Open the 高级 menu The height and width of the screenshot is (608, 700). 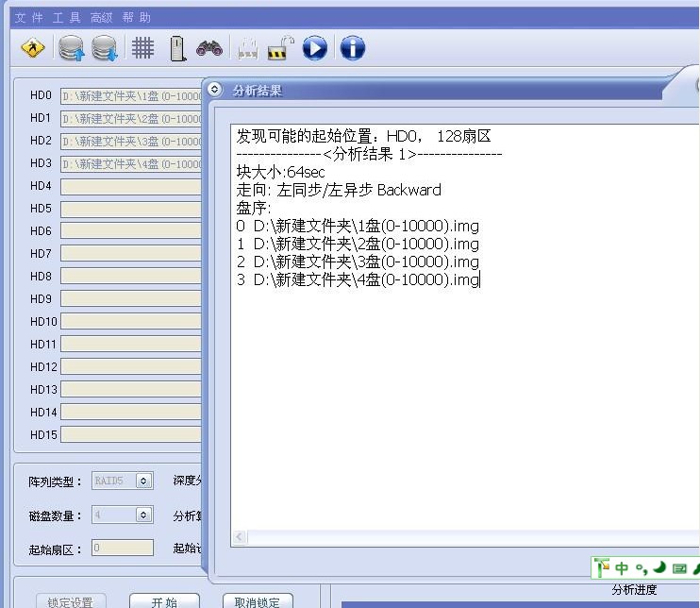(x=101, y=18)
